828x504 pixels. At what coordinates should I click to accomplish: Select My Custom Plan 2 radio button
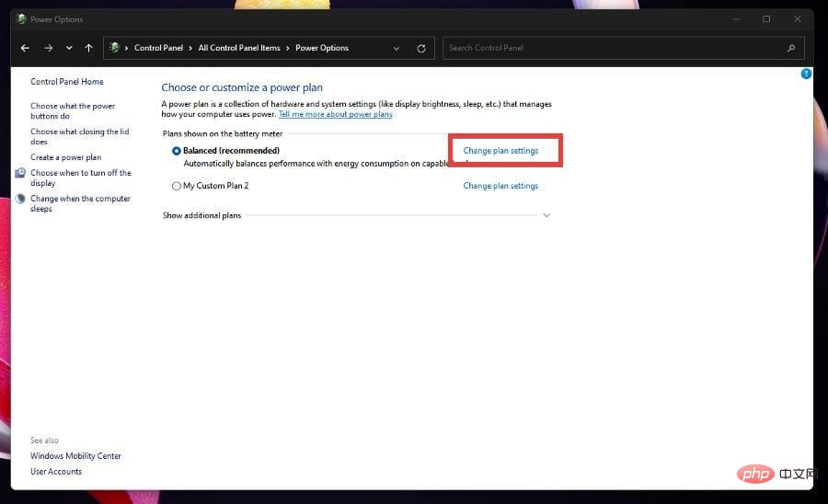pyautogui.click(x=177, y=186)
